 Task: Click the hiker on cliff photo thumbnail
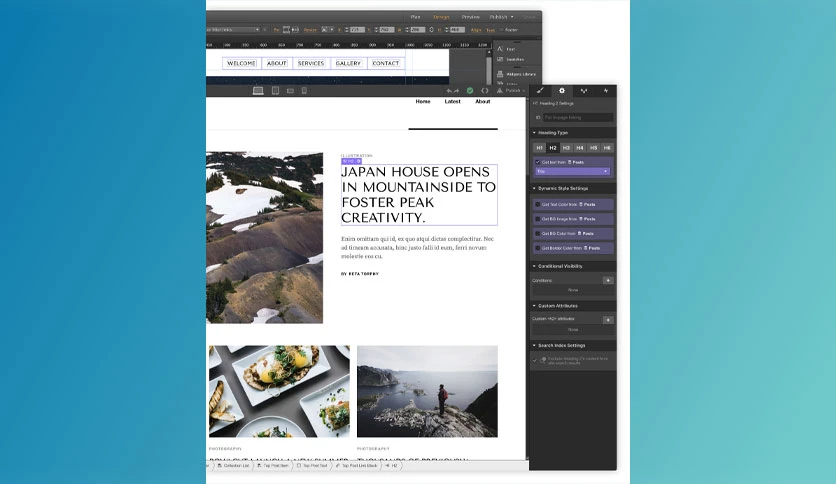[427, 391]
